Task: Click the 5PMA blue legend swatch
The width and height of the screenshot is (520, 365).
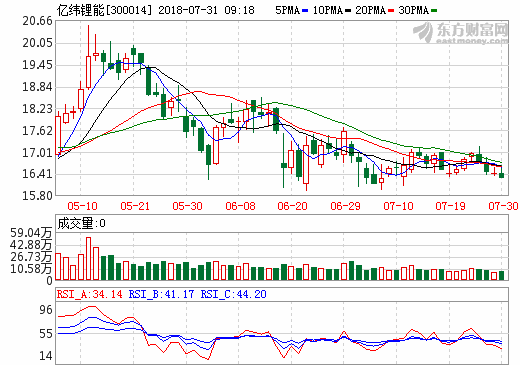Action: 305,11
